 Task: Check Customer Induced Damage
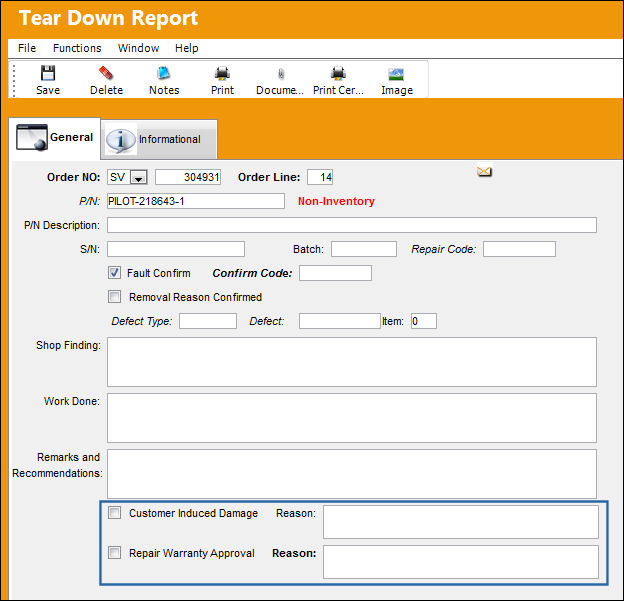[x=115, y=513]
